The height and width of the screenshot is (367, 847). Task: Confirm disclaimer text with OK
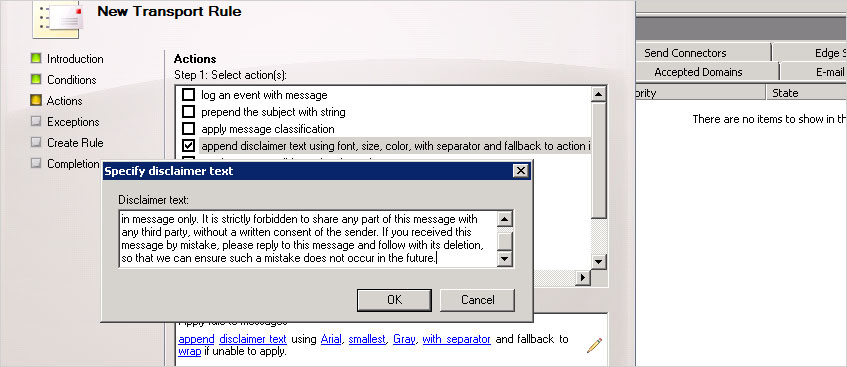[x=394, y=300]
